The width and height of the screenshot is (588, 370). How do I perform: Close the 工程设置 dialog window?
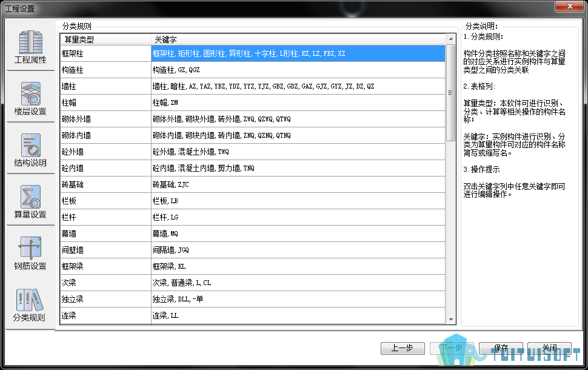[569, 7]
